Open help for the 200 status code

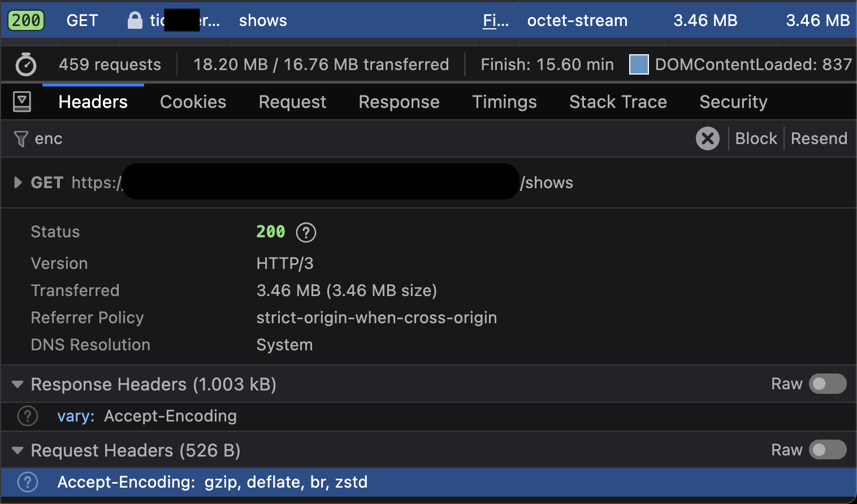pos(306,232)
